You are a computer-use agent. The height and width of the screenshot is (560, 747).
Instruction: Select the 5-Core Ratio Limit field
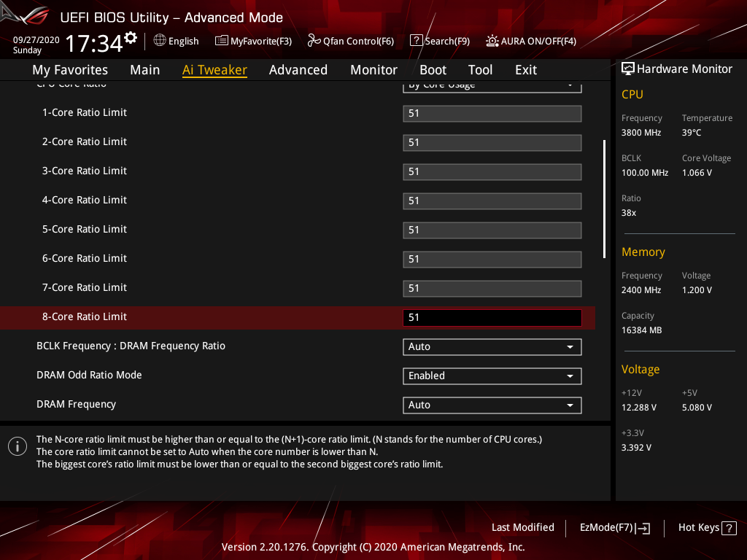pyautogui.click(x=492, y=230)
